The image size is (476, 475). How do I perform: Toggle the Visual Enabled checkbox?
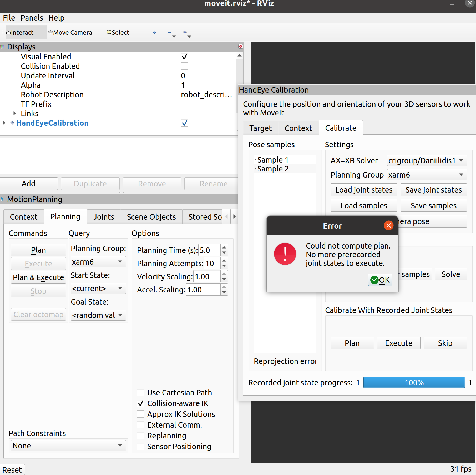185,57
